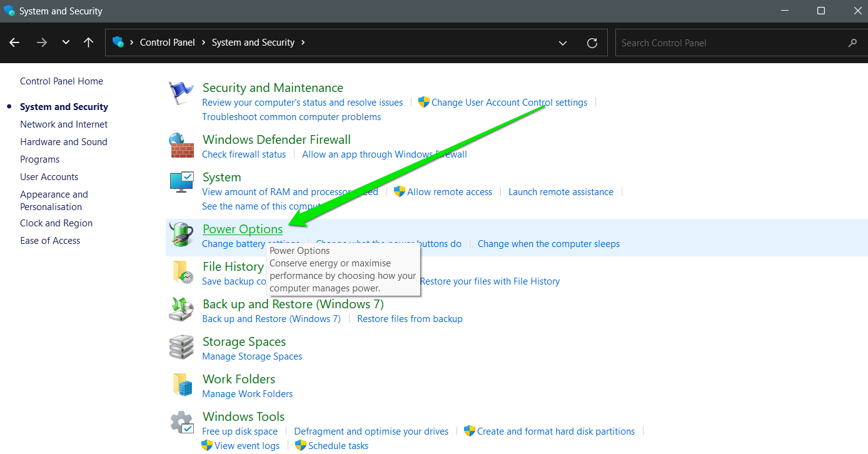The height and width of the screenshot is (454, 868).
Task: Click the Windows Tools gear icon
Action: (x=181, y=423)
